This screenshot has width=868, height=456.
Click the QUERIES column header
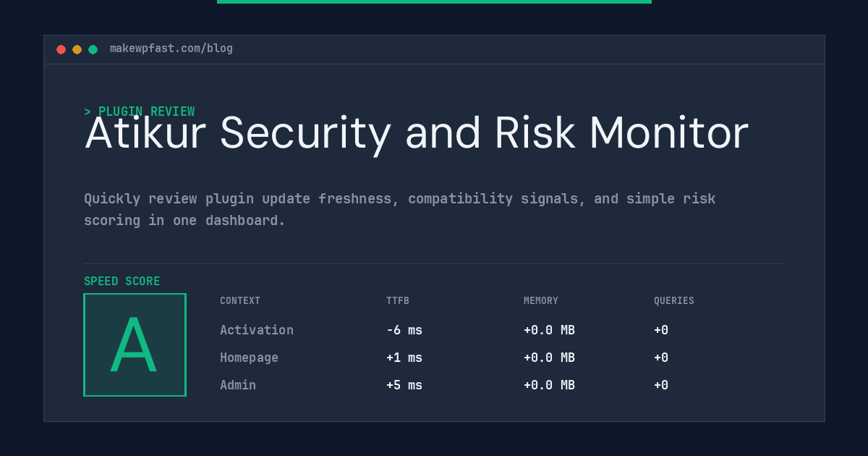coord(674,301)
